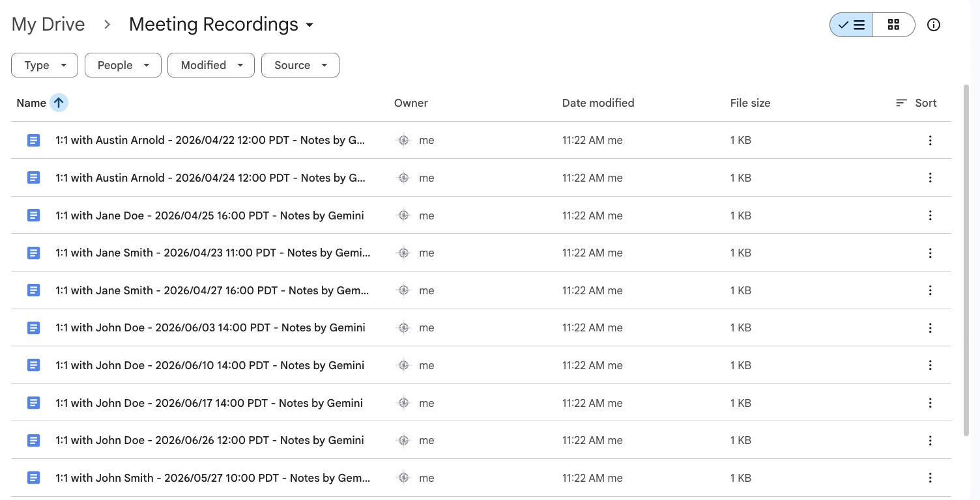Click owner avatar on John Doe 2026/06/10 row
The image size is (980, 500).
click(x=403, y=365)
